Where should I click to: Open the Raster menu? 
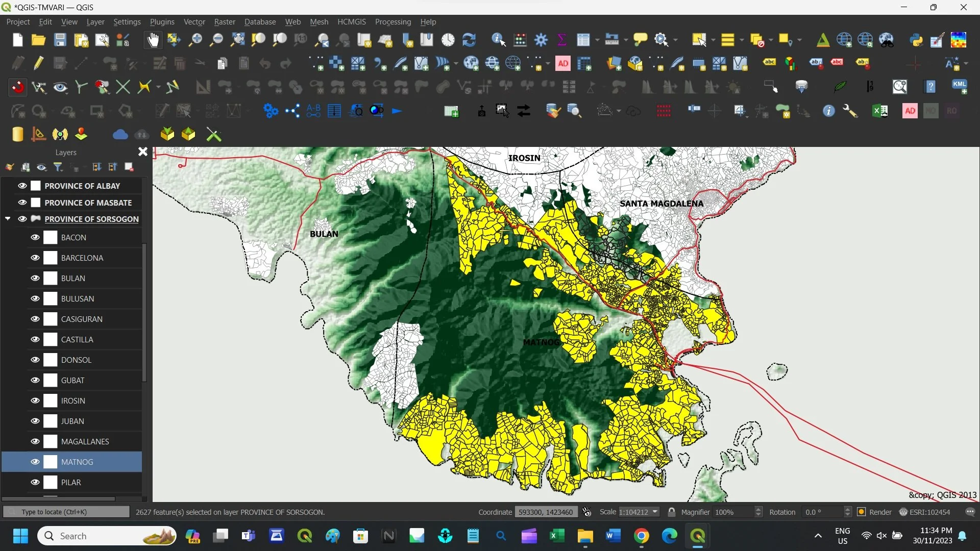coord(225,22)
